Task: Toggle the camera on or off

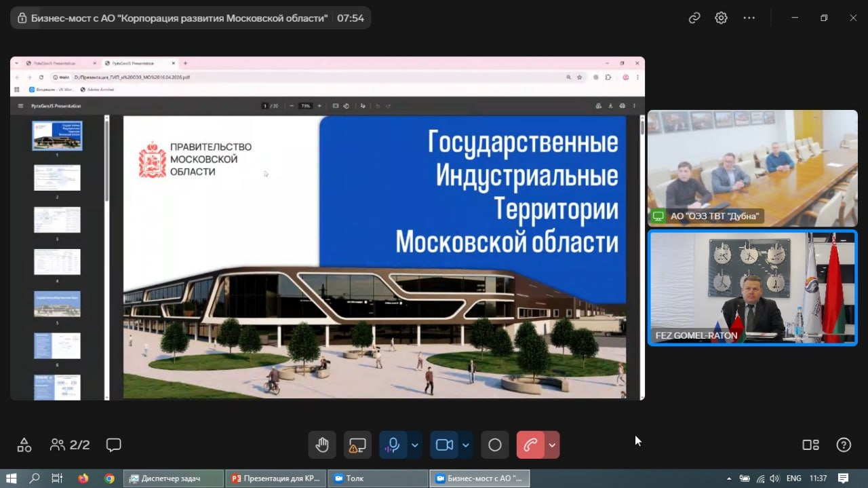Action: pyautogui.click(x=444, y=445)
